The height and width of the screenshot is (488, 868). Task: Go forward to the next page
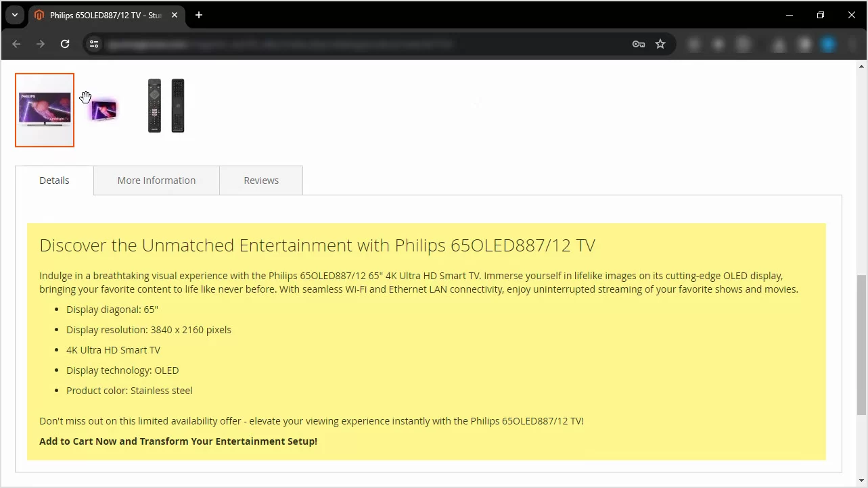click(x=41, y=44)
